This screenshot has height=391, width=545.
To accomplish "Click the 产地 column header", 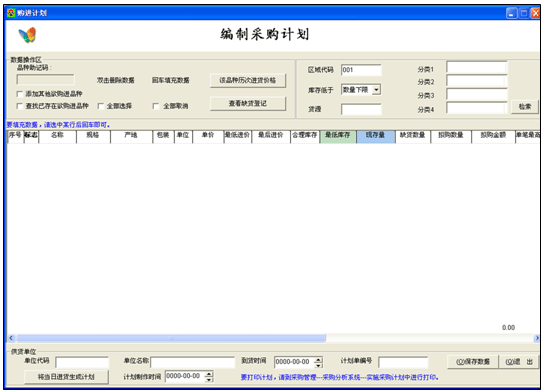I will pyautogui.click(x=131, y=136).
